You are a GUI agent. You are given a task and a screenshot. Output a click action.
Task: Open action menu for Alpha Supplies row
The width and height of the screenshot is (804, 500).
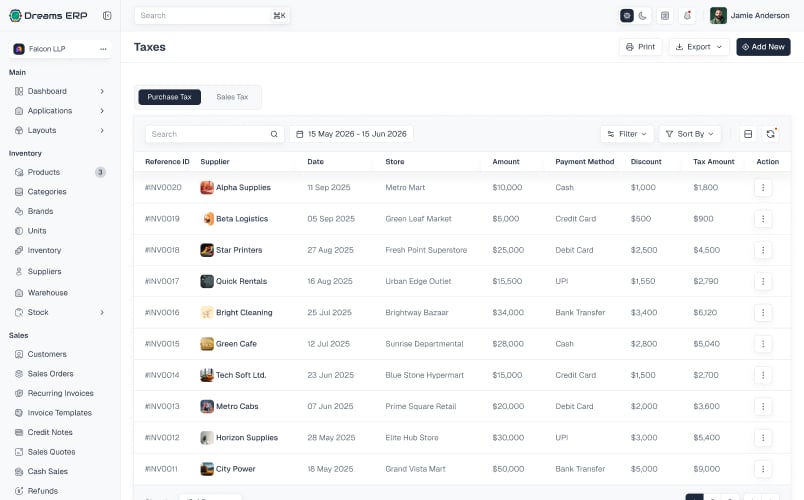(x=763, y=188)
